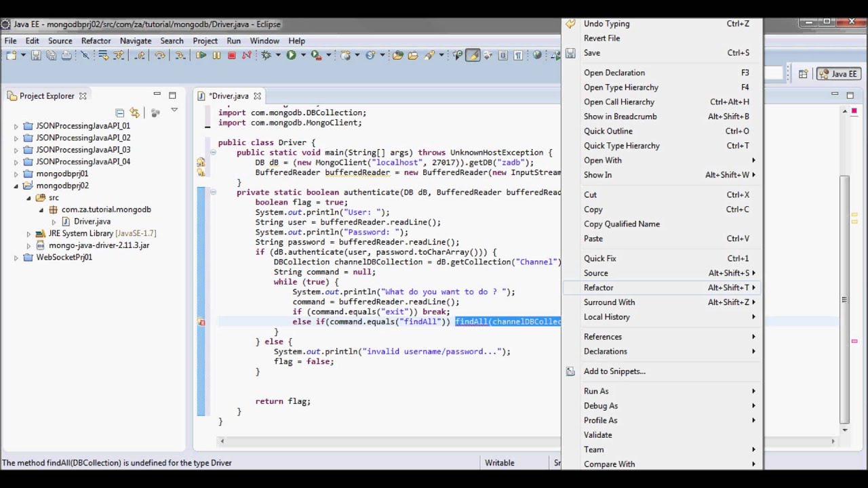Screen dimensions: 868x488
Task: Click the green Run icon
Action: [291, 56]
